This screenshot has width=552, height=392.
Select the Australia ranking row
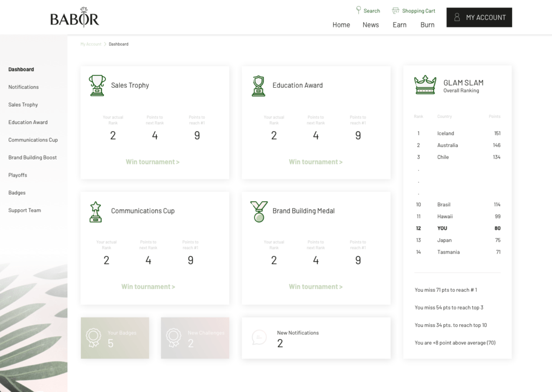(x=457, y=145)
